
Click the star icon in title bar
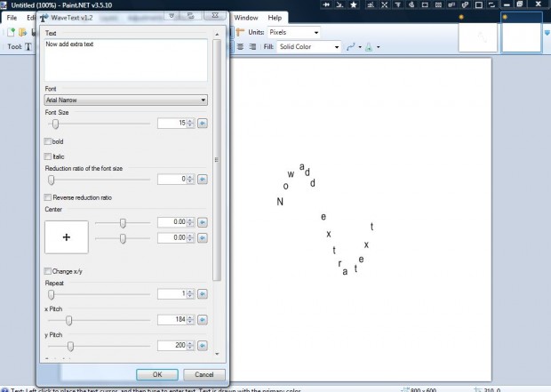pos(354,5)
